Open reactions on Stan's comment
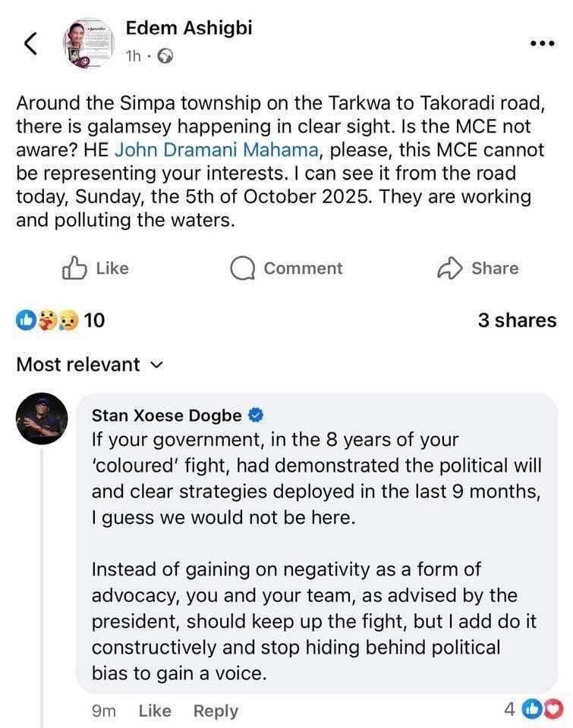 [543, 710]
